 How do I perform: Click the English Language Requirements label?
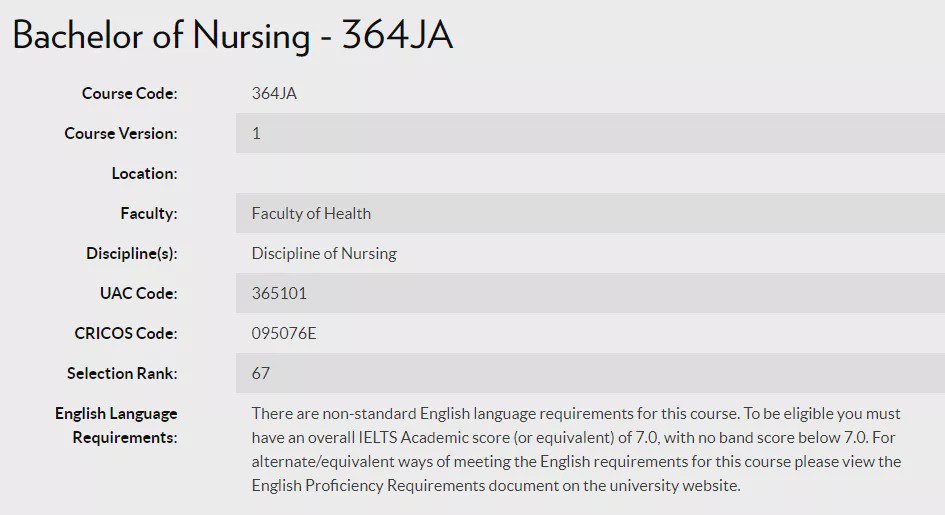(x=116, y=425)
